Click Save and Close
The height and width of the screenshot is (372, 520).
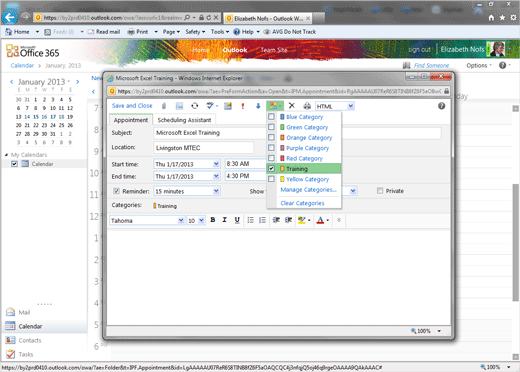point(132,106)
